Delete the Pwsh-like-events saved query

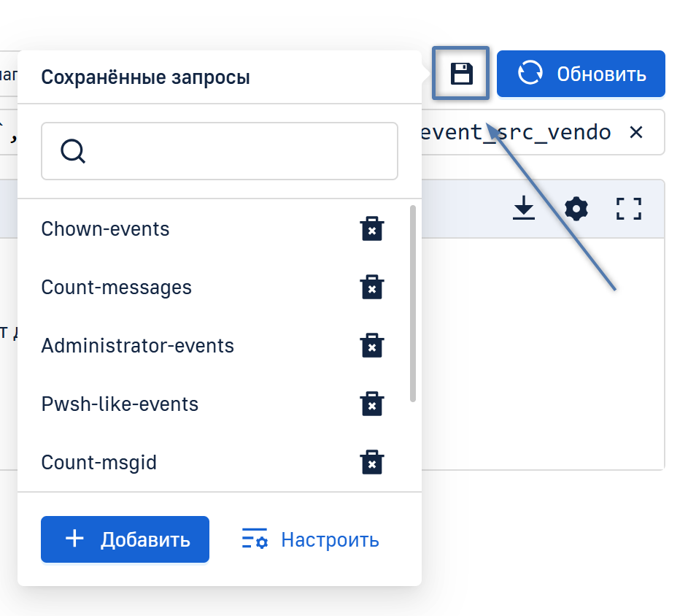pos(372,404)
